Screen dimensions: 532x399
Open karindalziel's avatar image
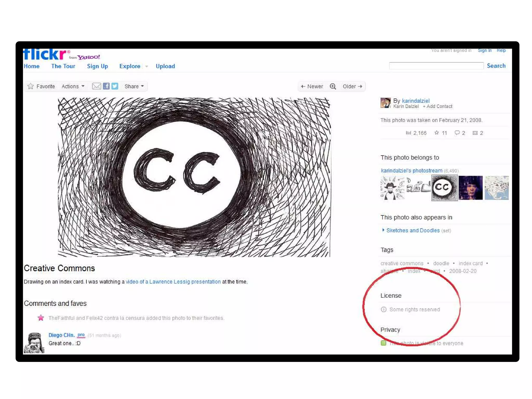click(x=385, y=103)
